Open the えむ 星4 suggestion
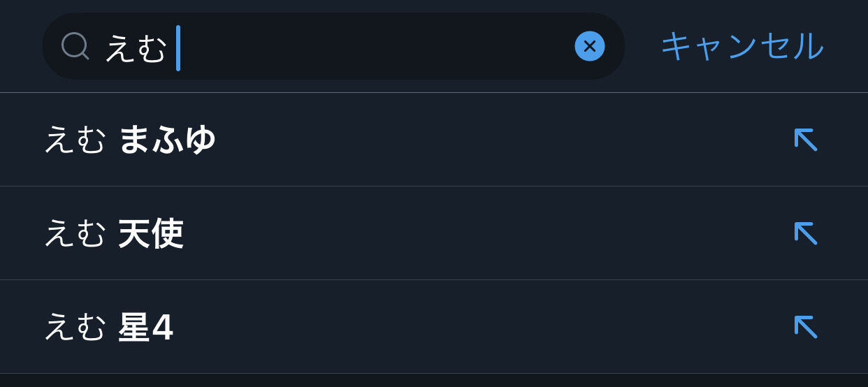Screen dimensions: 868x387 [x=280, y=328]
